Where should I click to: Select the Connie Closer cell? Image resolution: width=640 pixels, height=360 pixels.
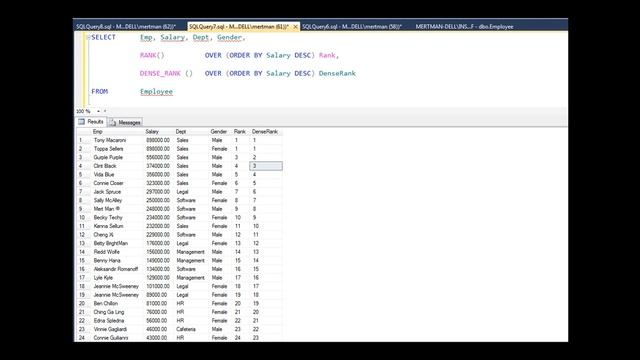click(118, 183)
